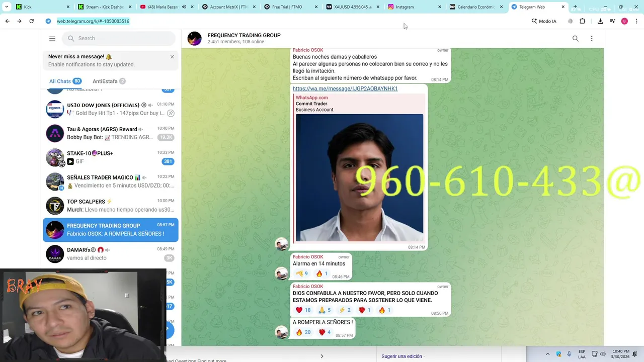Image resolution: width=644 pixels, height=362 pixels.
Task: Toggle heart reaction with 18 count
Action: [303, 310]
